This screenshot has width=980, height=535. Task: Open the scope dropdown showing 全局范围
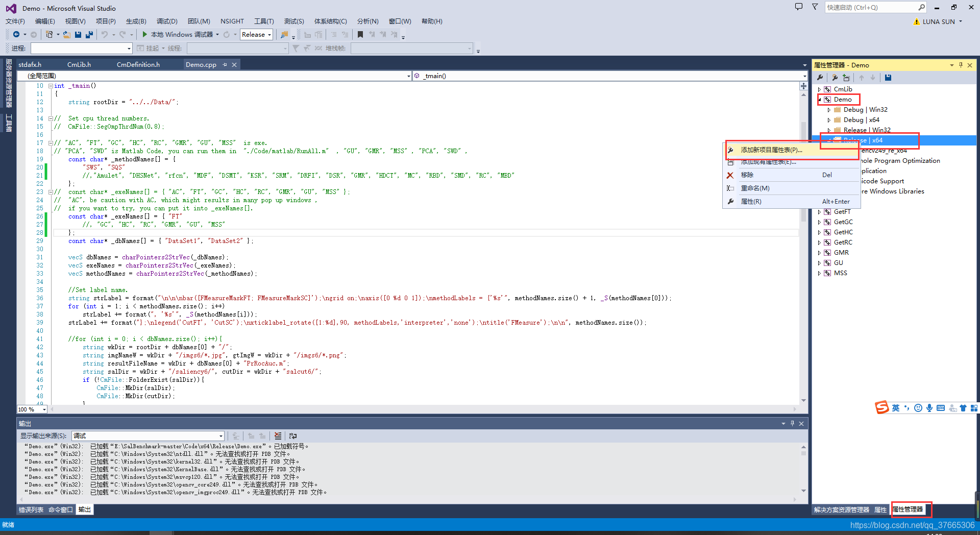click(x=408, y=76)
